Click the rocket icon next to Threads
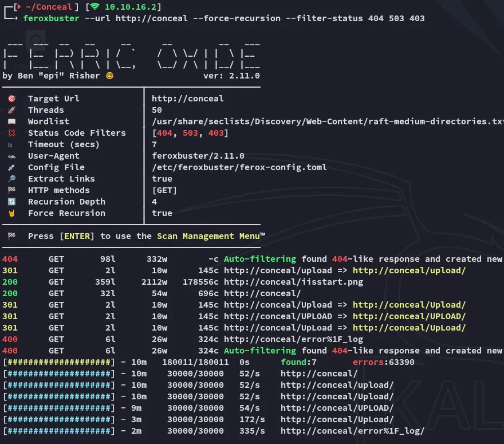Viewport: 504px width, 444px height. pos(11,110)
